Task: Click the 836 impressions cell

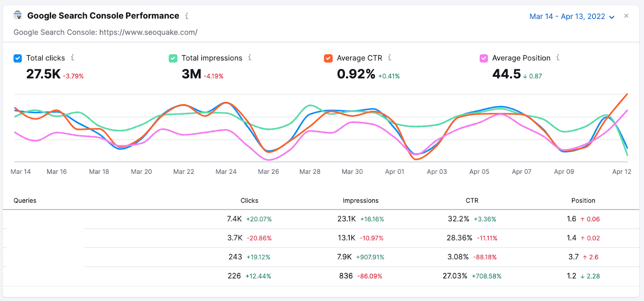Action: (346, 276)
